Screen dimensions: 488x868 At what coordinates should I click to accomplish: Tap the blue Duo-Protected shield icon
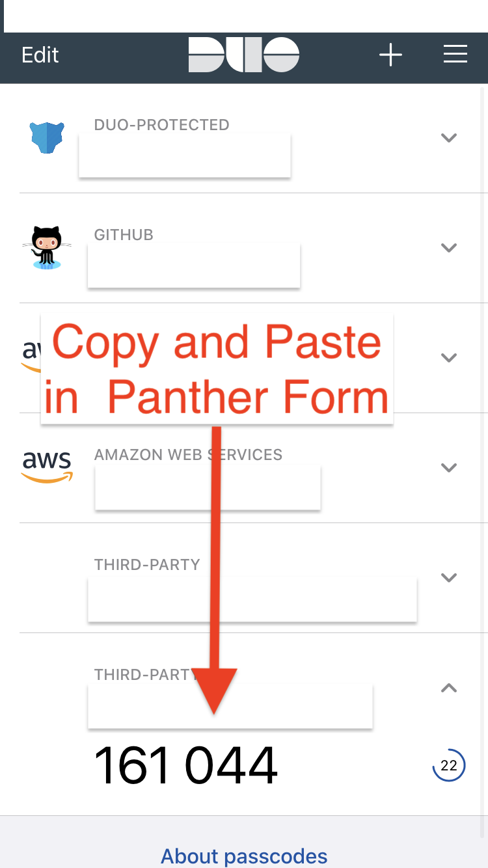pos(46,137)
